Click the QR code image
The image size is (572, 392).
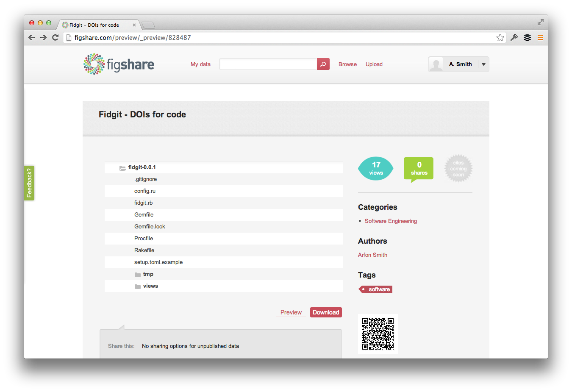point(378,334)
